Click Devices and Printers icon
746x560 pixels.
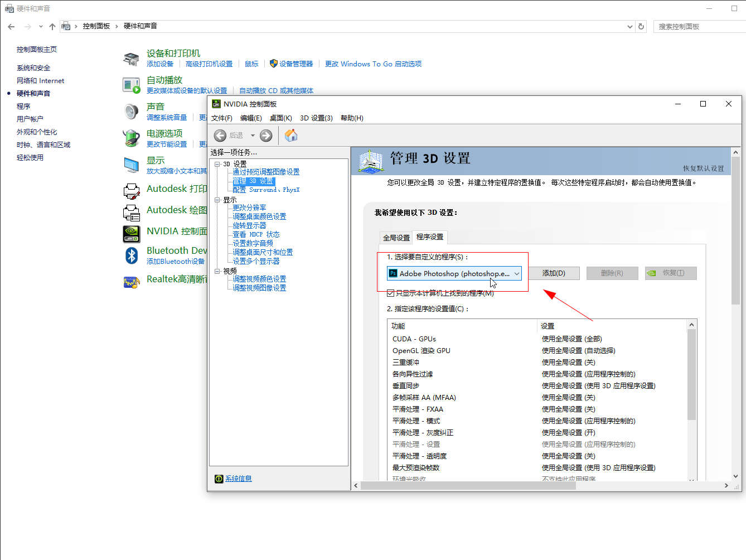(131, 59)
